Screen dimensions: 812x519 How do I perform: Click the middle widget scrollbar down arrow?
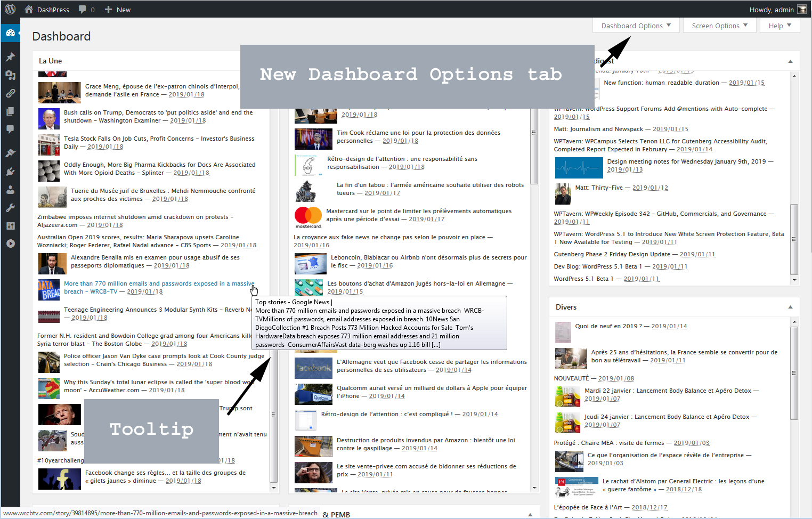pos(534,488)
